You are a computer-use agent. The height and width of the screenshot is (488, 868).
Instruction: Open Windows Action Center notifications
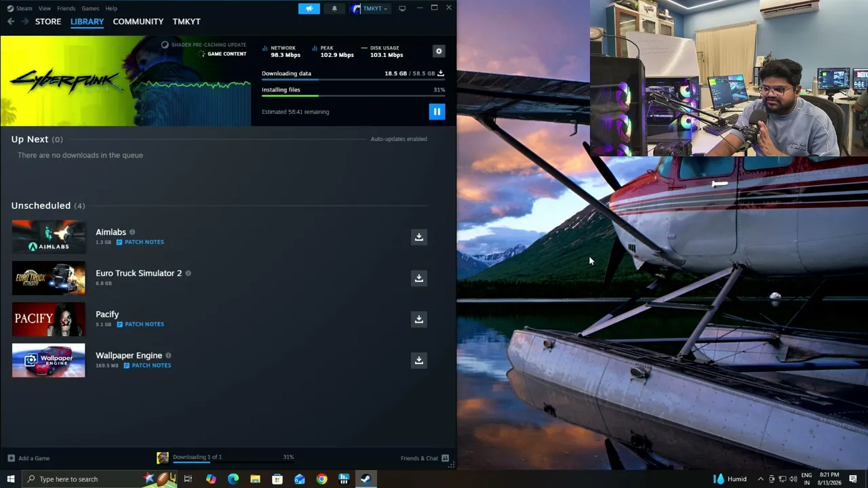tap(853, 479)
